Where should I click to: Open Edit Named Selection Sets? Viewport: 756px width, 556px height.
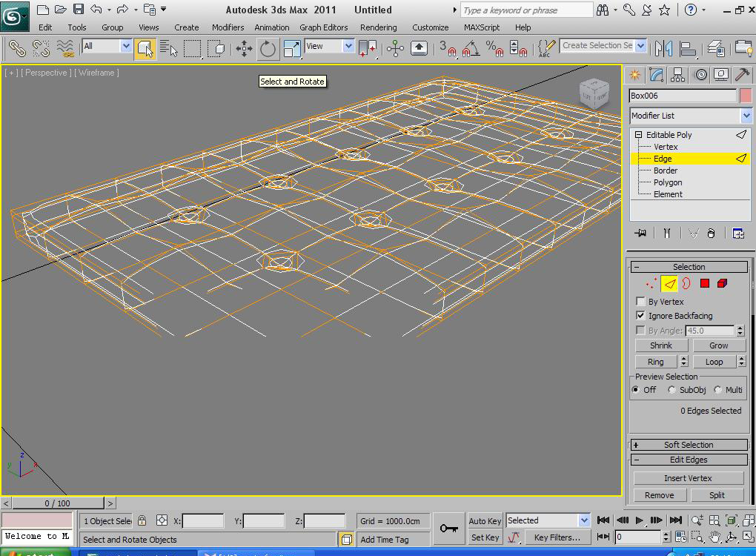click(546, 48)
